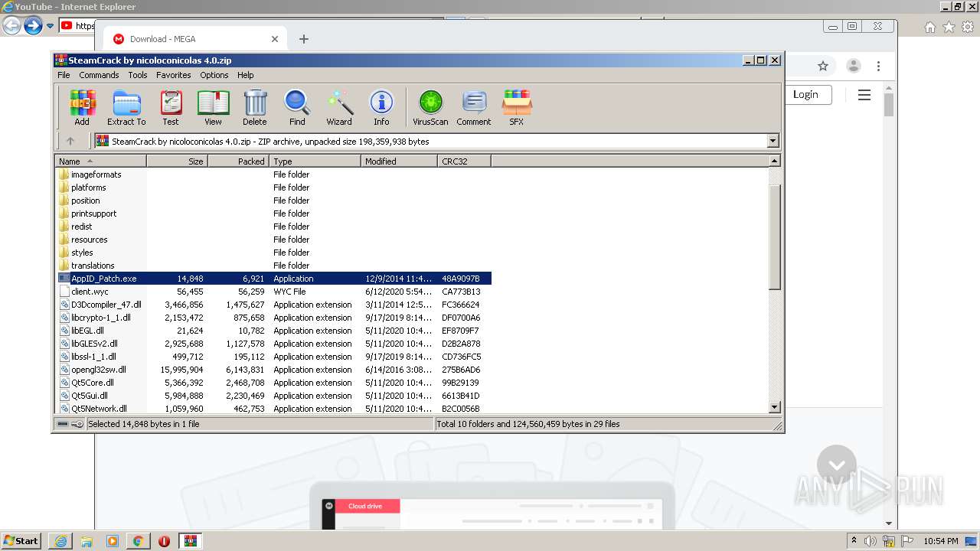Sort by the Modified column header

pos(399,161)
